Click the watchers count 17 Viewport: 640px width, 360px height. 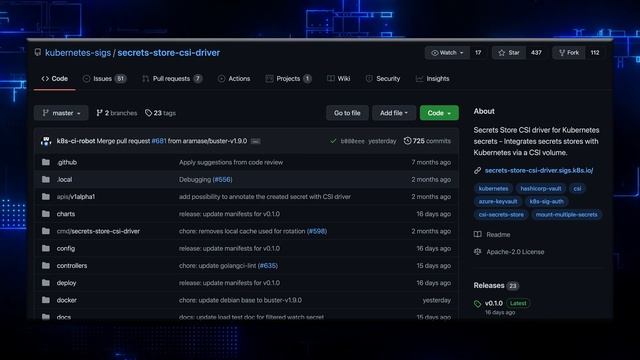(x=478, y=53)
